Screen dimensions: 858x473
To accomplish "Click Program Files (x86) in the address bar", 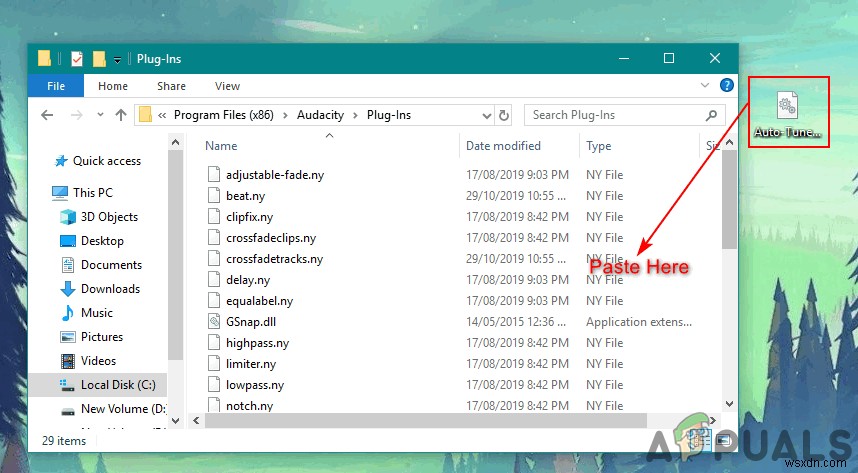I will click(223, 115).
